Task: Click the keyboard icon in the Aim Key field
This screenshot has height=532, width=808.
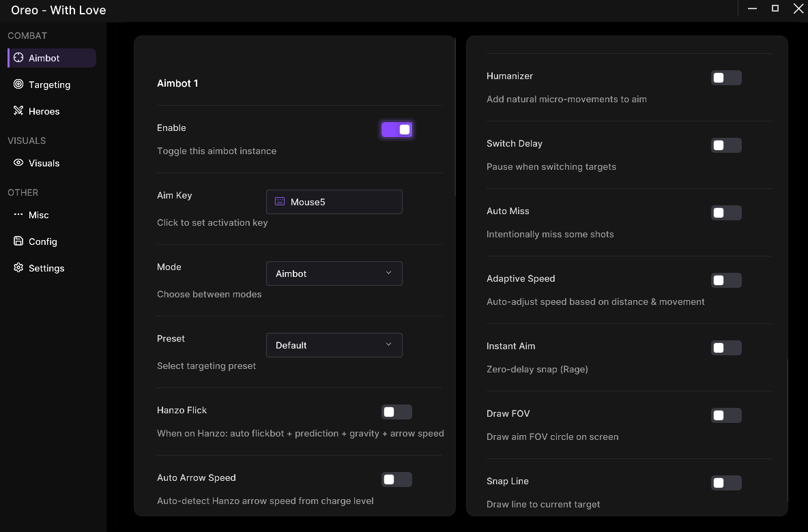Action: [x=280, y=202]
